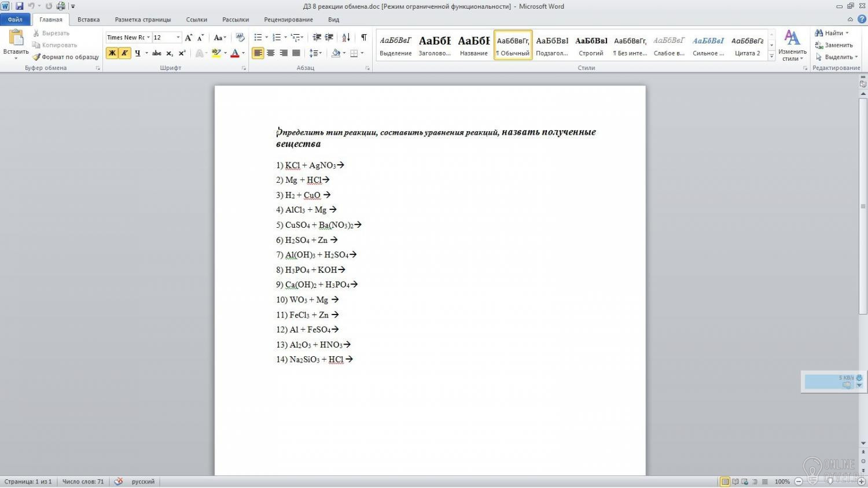Click the Найти (Find) button

[x=833, y=33]
